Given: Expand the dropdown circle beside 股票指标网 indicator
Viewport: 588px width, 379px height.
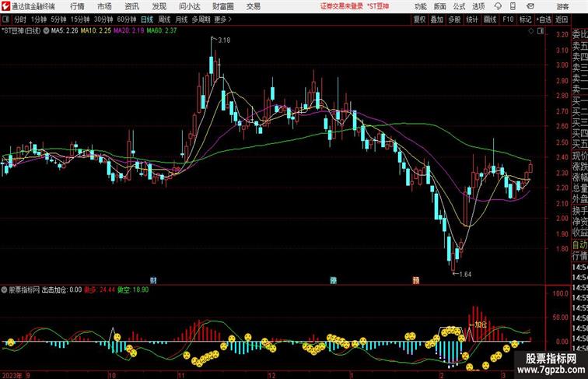Looking at the screenshot, I should point(4,290).
